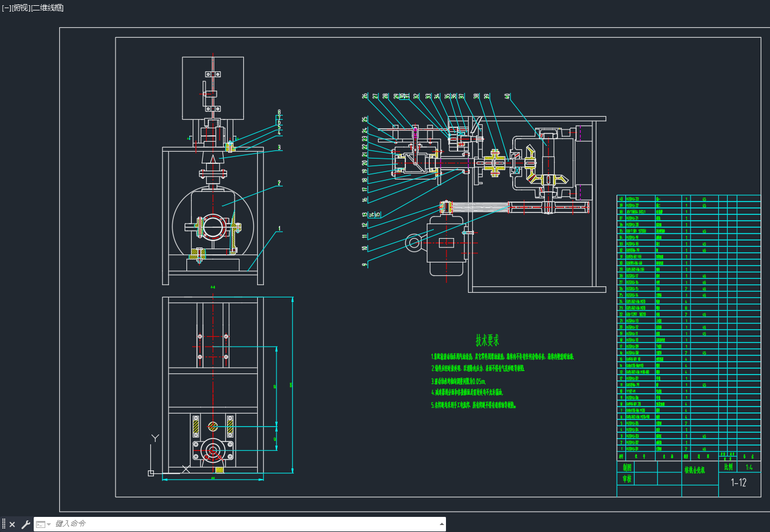Screen dimensions: 770x532
Task: Close the command line window
Action: pyautogui.click(x=12, y=524)
